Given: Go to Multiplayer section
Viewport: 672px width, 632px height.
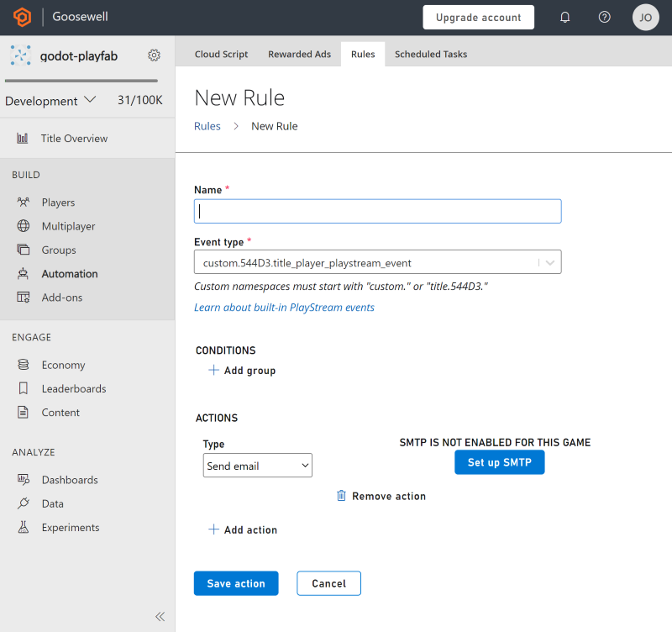Looking at the screenshot, I should tap(68, 226).
